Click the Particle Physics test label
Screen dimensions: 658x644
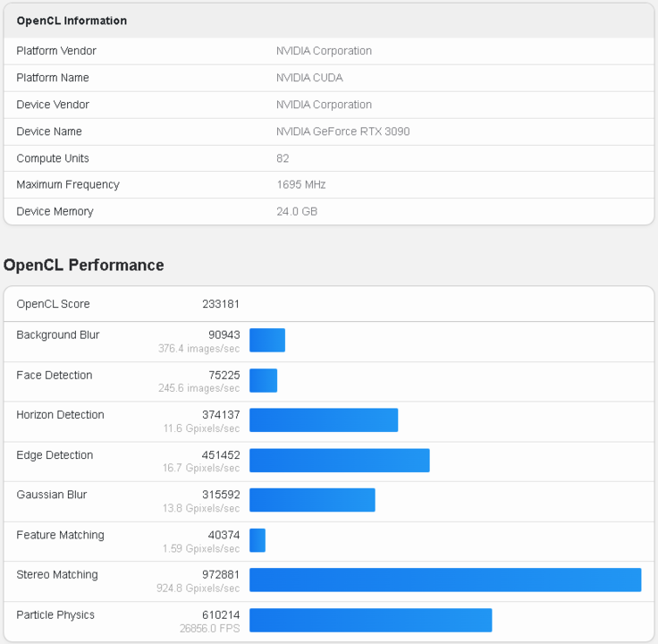click(55, 615)
